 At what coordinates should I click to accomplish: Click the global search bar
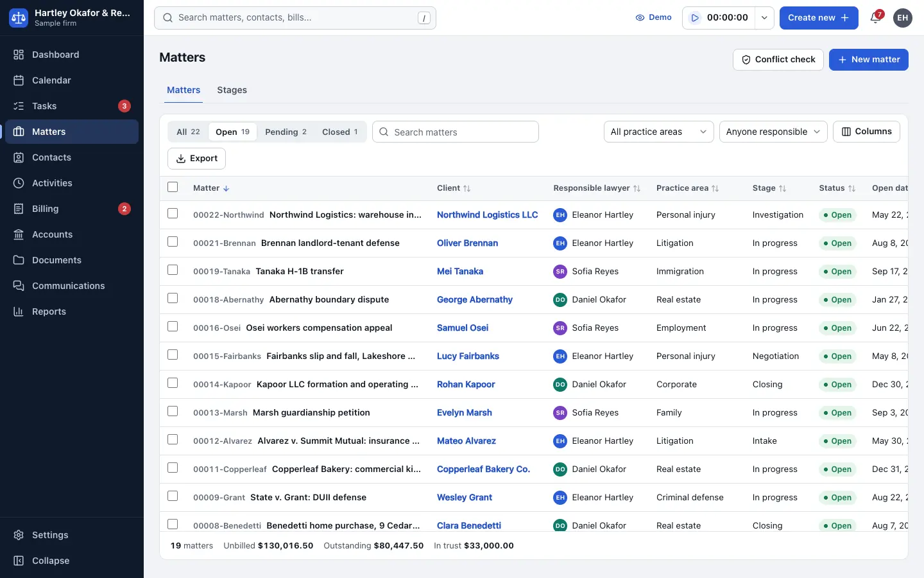(x=295, y=18)
